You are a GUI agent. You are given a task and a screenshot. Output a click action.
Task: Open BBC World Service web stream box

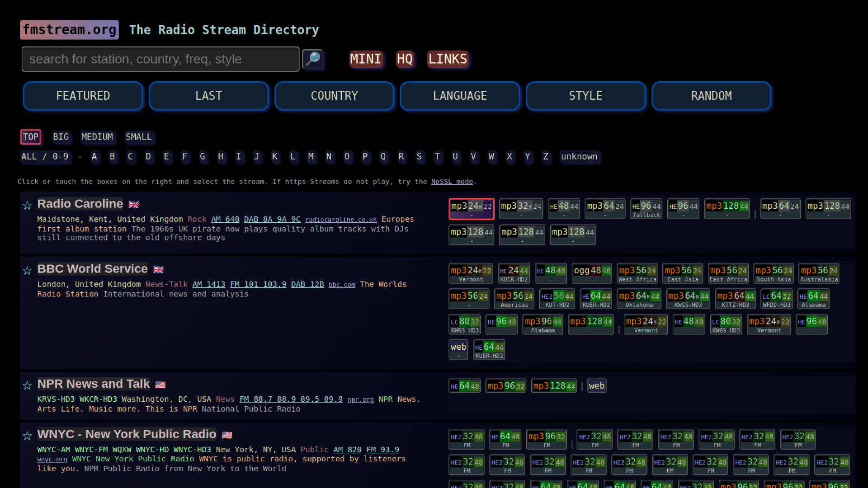click(458, 349)
